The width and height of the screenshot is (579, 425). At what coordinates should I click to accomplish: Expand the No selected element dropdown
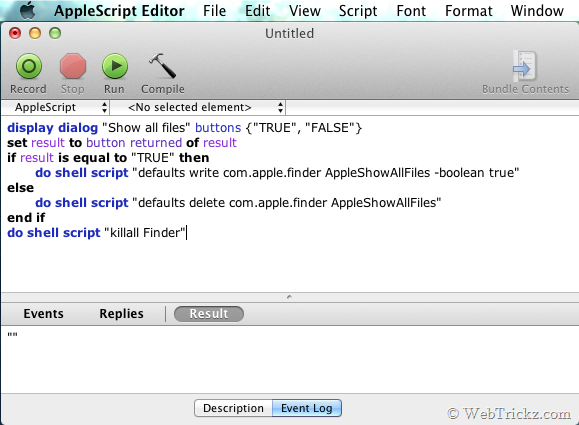198,107
